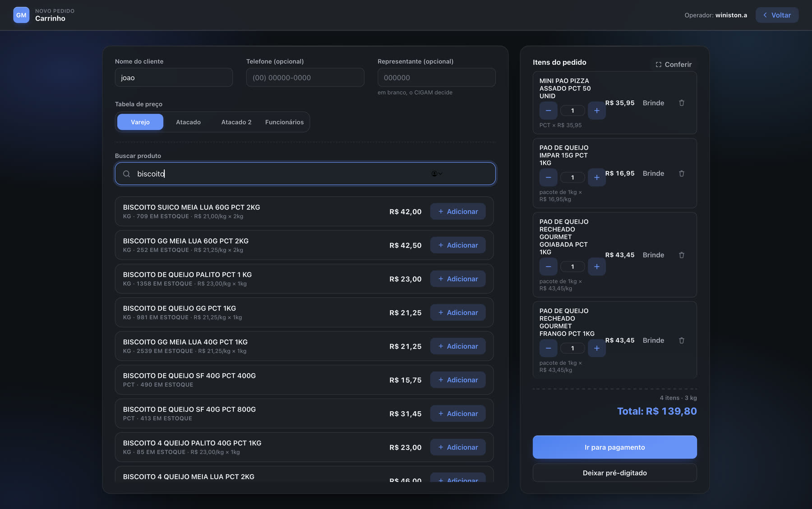Save order via Deixar pré-digitado
812x509 pixels.
click(x=614, y=473)
